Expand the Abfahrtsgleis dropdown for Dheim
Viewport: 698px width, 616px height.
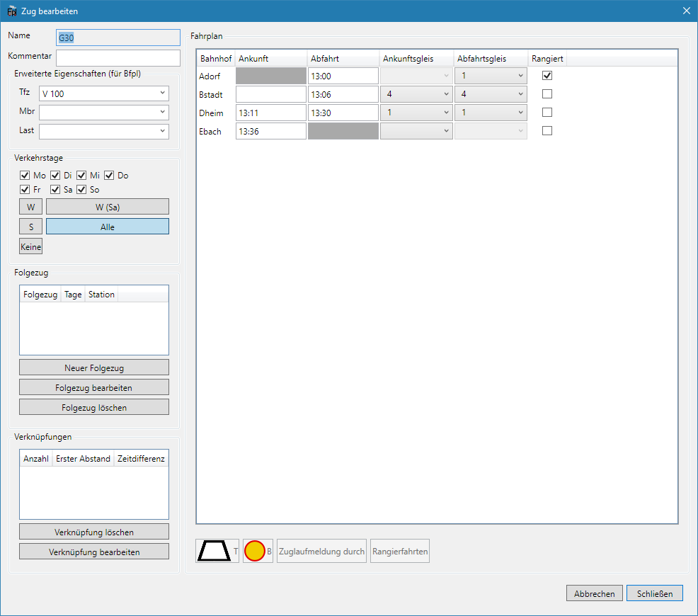pyautogui.click(x=491, y=113)
